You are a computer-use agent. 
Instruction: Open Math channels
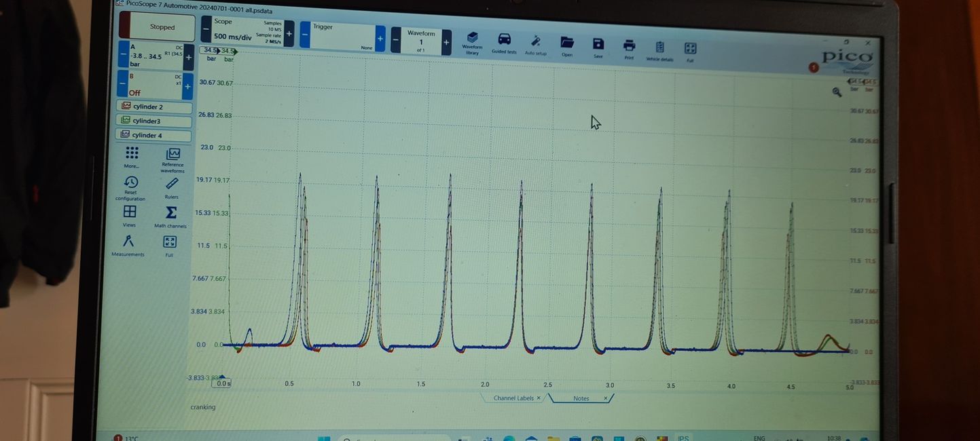170,217
